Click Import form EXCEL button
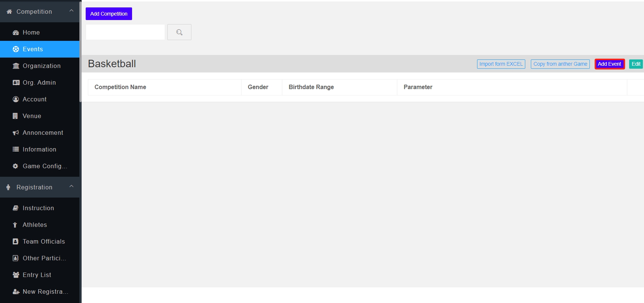 (x=501, y=64)
